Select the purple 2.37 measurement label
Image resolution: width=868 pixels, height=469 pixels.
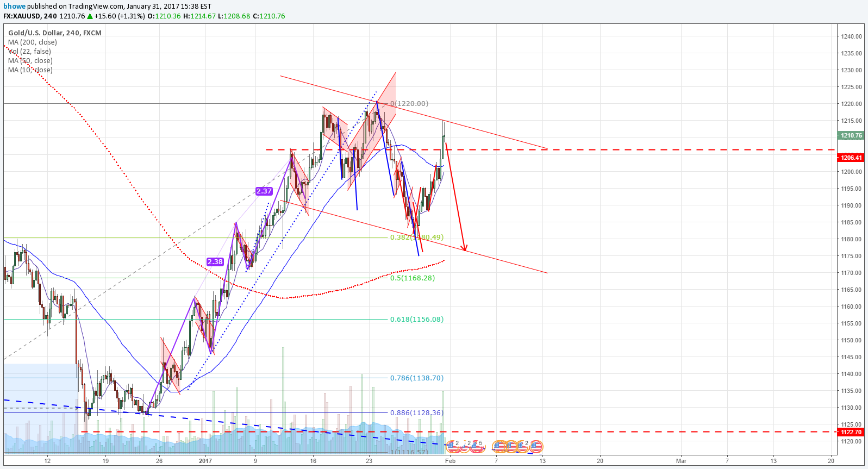pyautogui.click(x=264, y=191)
